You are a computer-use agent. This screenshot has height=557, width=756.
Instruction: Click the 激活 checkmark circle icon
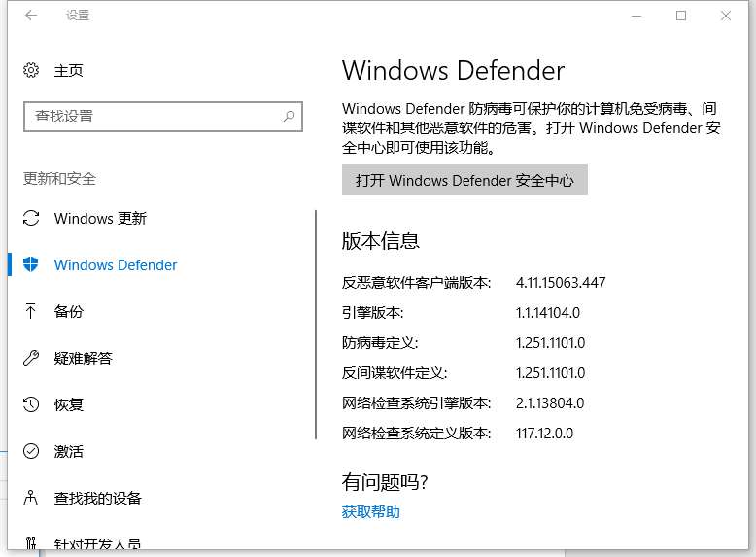[31, 451]
